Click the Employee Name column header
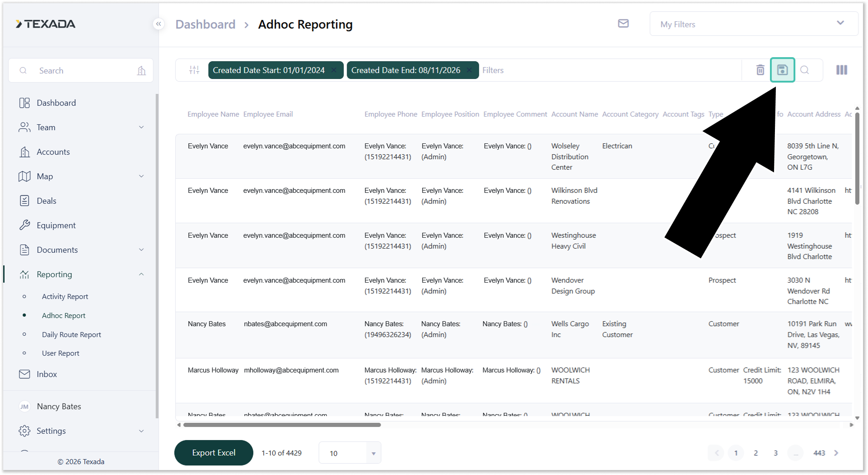The image size is (868, 475). (213, 114)
